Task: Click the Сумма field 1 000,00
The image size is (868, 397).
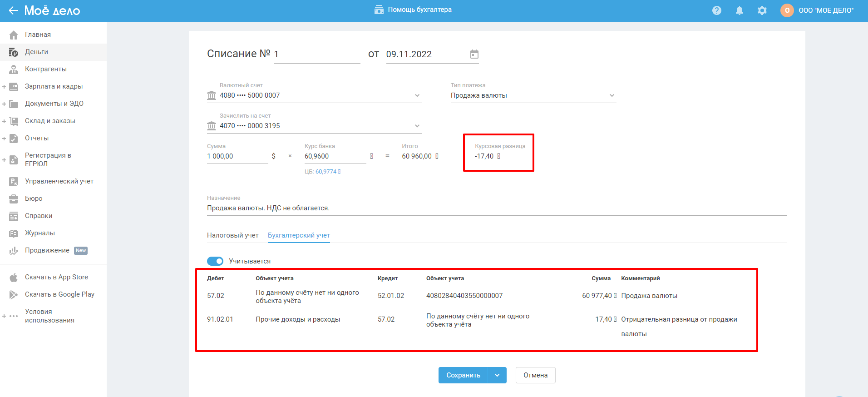Action: click(237, 156)
